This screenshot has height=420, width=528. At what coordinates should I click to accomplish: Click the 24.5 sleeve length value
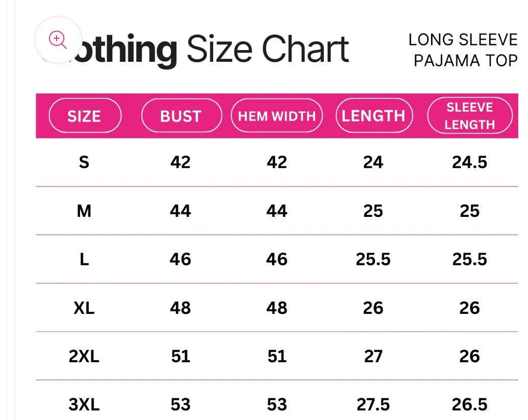click(469, 162)
